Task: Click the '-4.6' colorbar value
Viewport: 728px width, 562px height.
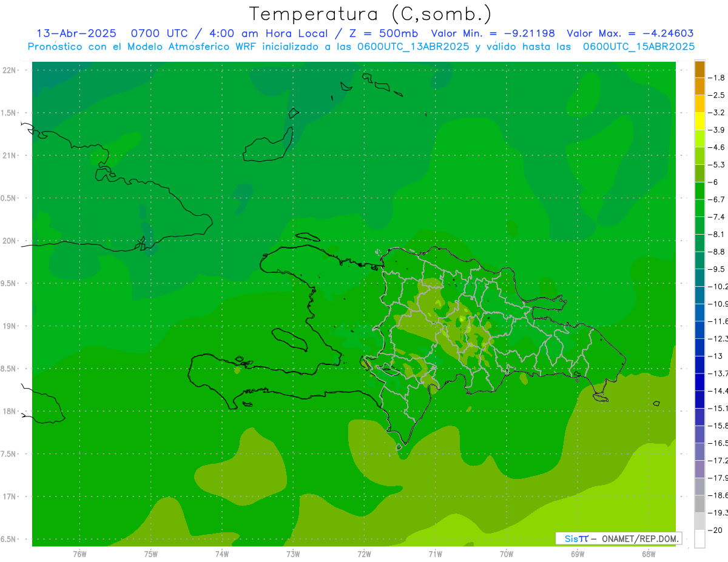Action: point(716,147)
